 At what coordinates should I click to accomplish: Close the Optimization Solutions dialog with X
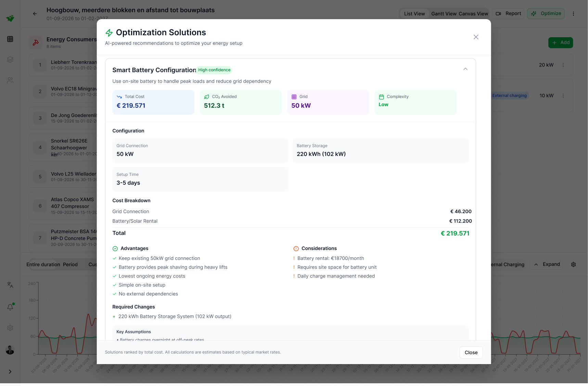point(476,37)
